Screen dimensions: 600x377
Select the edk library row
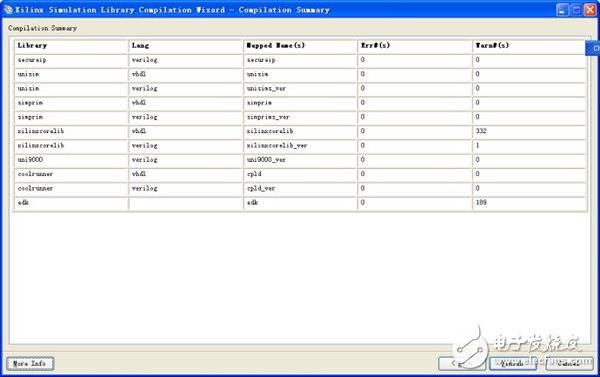pos(300,203)
